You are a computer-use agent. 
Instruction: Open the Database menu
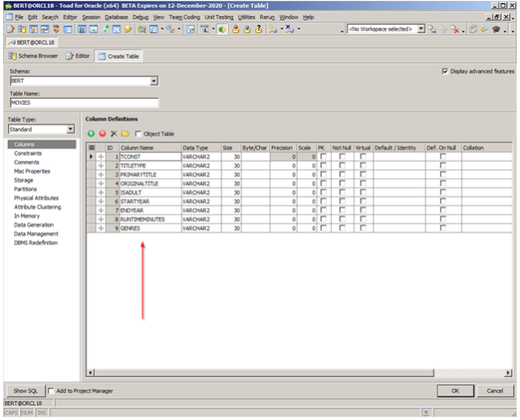116,17
